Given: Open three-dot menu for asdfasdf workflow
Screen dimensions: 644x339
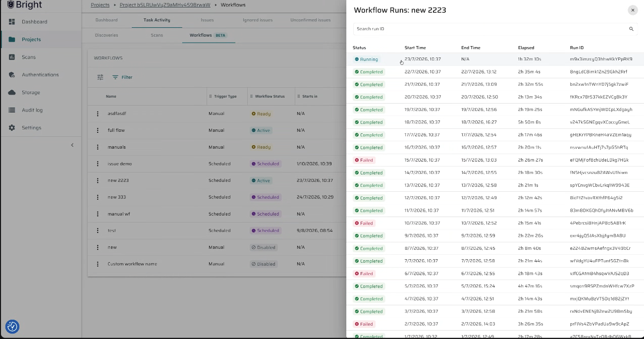Looking at the screenshot, I should click(98, 113).
